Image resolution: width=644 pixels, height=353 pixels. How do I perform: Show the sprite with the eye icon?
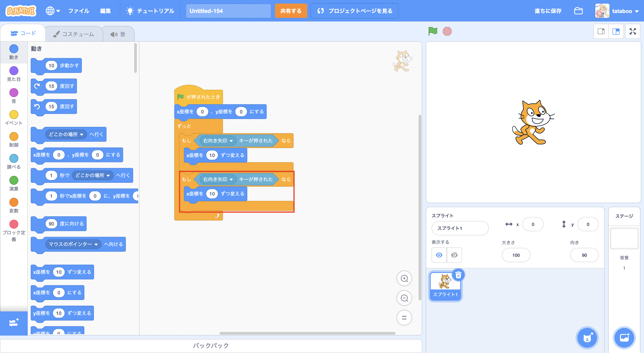[439, 255]
